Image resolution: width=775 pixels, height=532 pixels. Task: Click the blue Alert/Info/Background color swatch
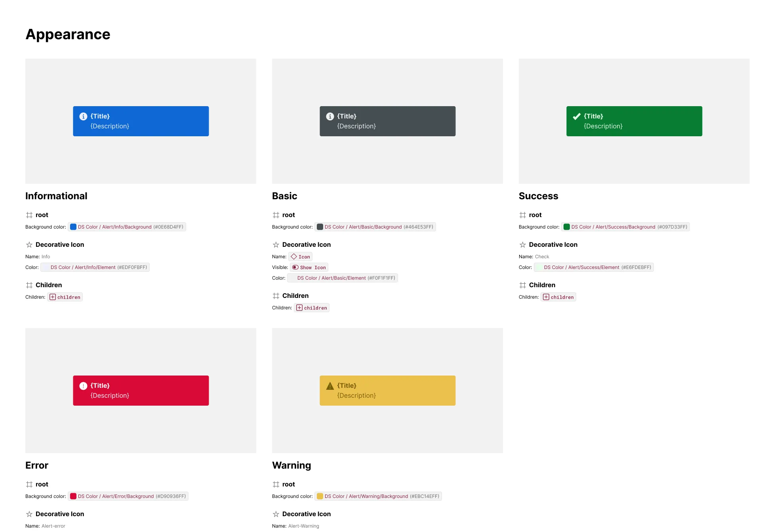pos(73,227)
